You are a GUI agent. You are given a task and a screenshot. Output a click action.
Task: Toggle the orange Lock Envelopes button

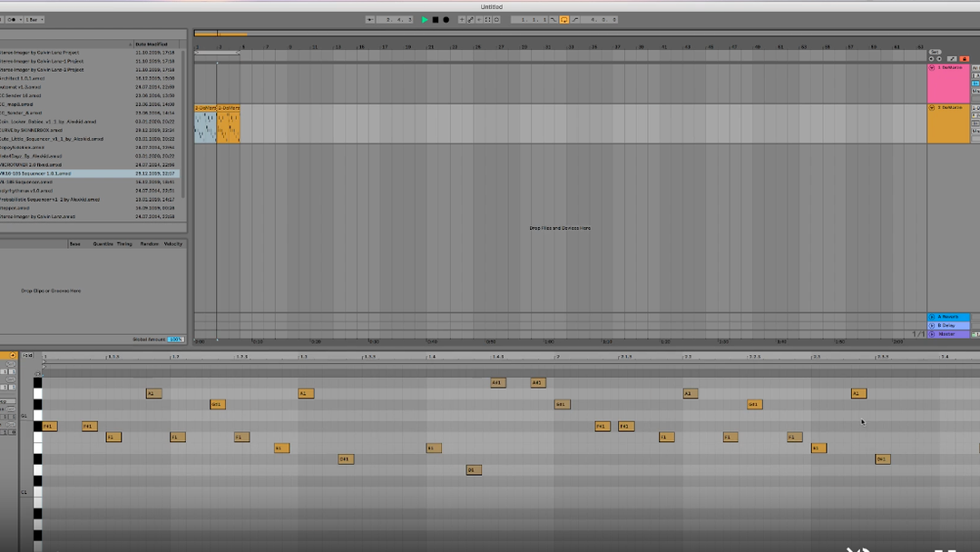[x=965, y=59]
